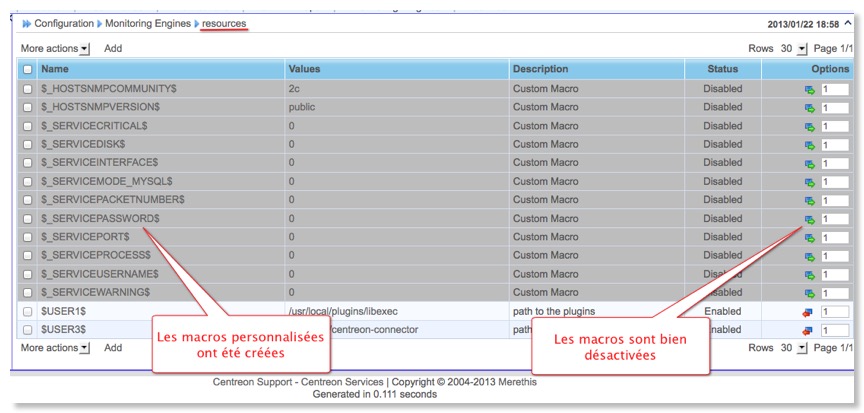
Task: Check the select-all checkbox in header
Action: coord(28,70)
